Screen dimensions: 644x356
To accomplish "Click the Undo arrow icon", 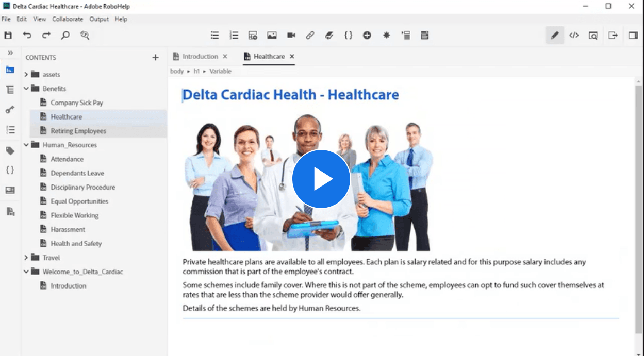I will pos(27,36).
